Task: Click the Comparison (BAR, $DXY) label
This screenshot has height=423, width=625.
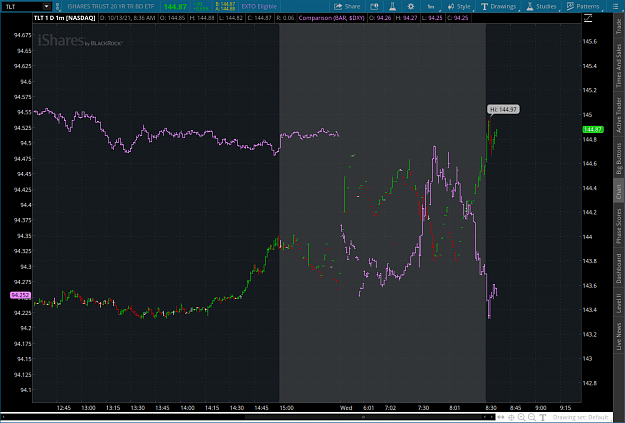Action: (331, 18)
